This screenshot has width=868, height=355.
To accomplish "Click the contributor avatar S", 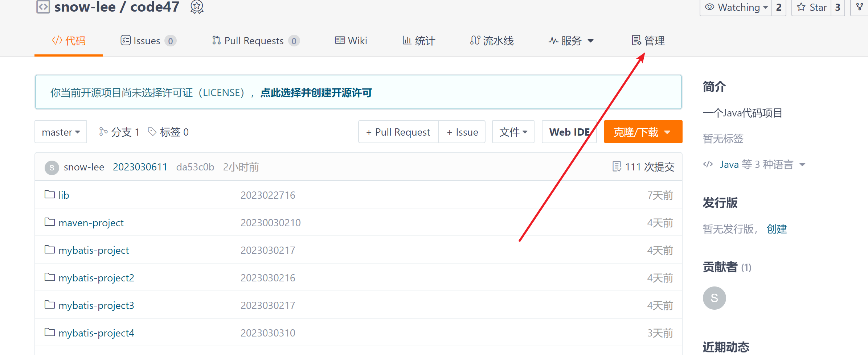I will point(715,298).
